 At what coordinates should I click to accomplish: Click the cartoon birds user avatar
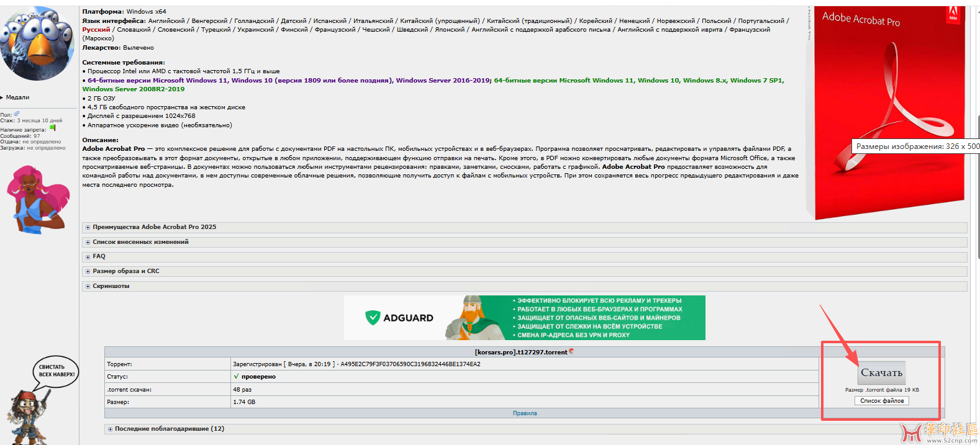click(x=37, y=43)
